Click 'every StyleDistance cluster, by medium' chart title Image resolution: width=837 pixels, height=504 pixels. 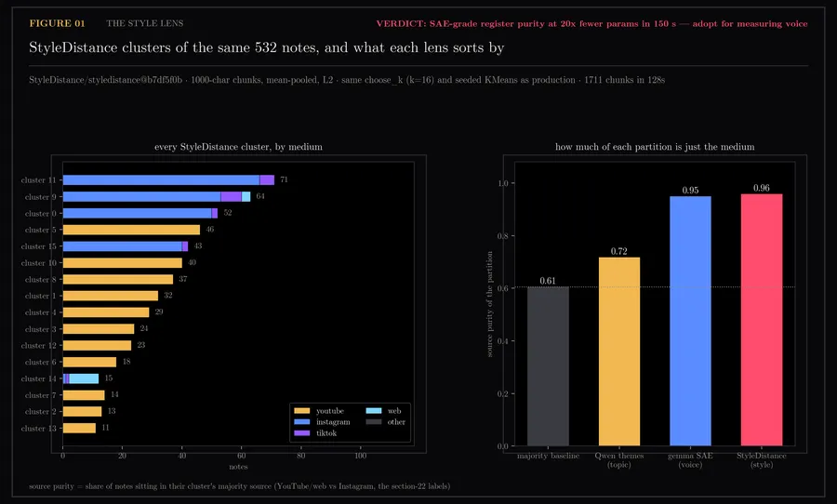click(238, 147)
